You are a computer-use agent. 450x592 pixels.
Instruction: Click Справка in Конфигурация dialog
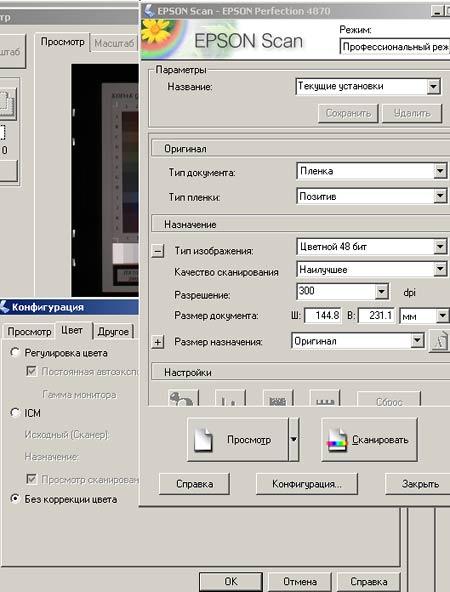[368, 582]
